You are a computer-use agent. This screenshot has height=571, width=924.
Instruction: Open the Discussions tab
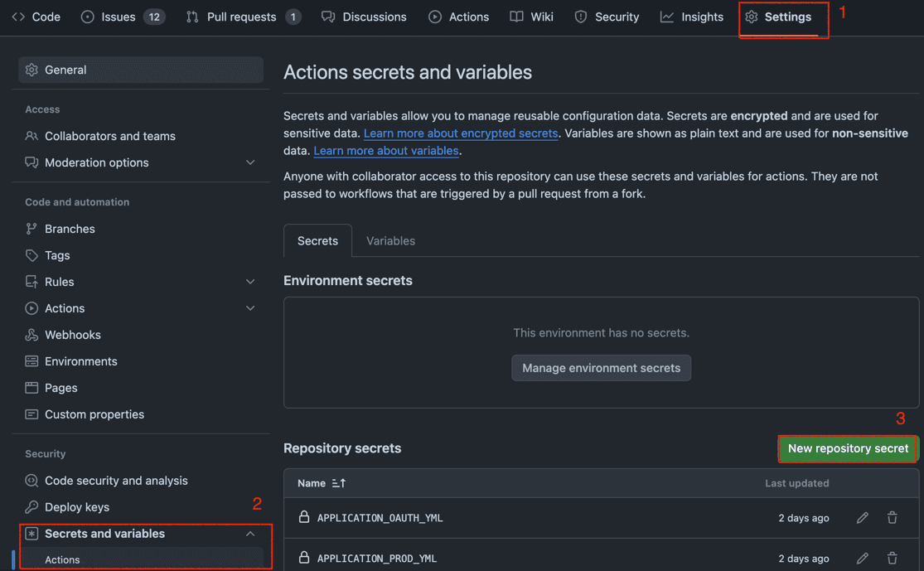[364, 17]
